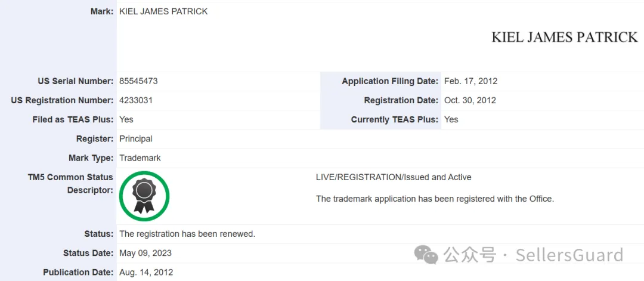Select the registration date Oct. 30, 2012
Image resolution: width=644 pixels, height=281 pixels.
(470, 100)
